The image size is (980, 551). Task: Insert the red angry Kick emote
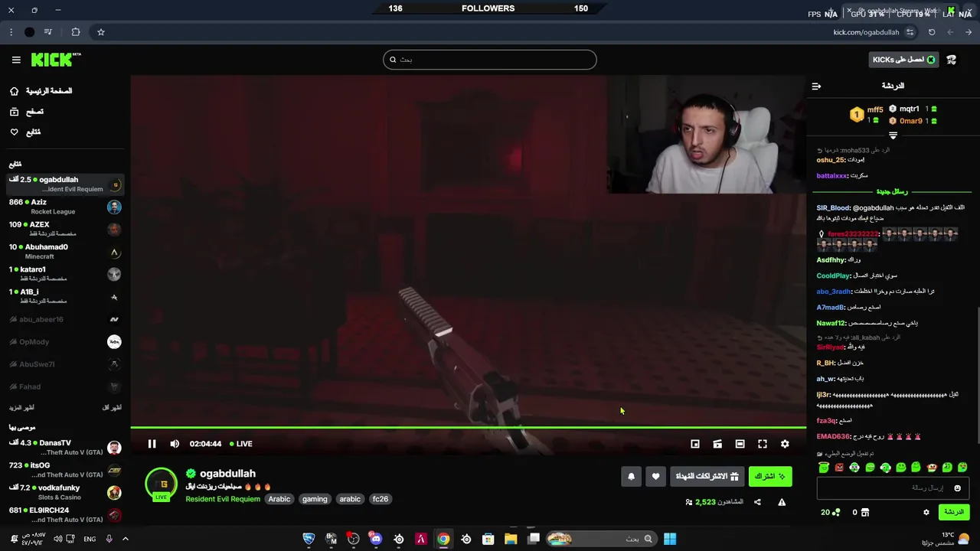tap(839, 467)
